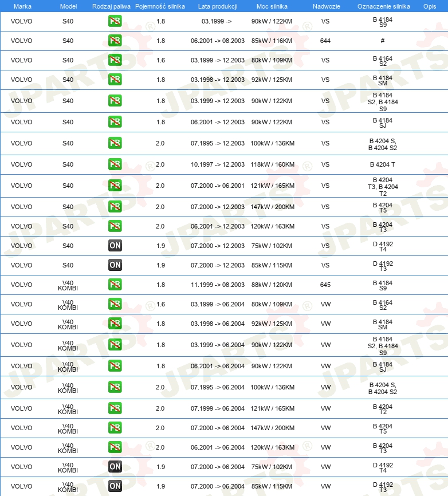Click the Oznaczenie silnika column header
Image resolution: width=448 pixels, height=496 pixels.
pos(383,6)
